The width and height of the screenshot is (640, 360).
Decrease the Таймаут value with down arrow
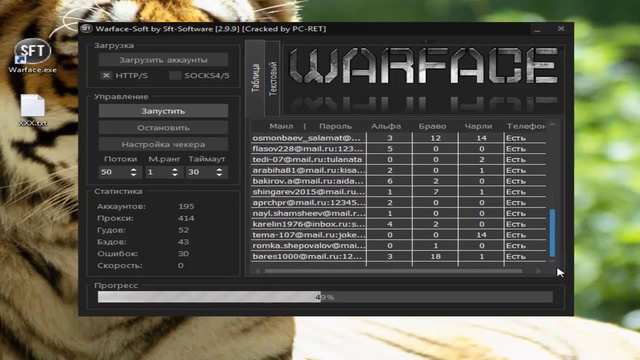tap(219, 175)
